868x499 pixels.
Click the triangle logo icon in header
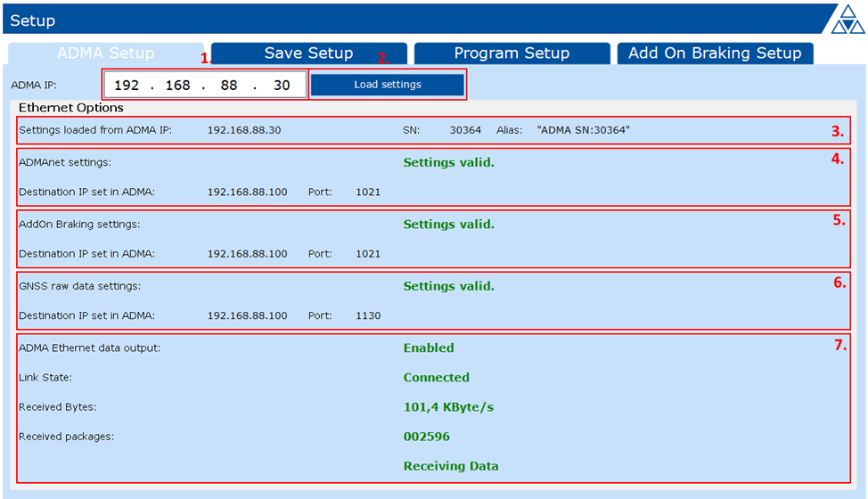(848, 20)
